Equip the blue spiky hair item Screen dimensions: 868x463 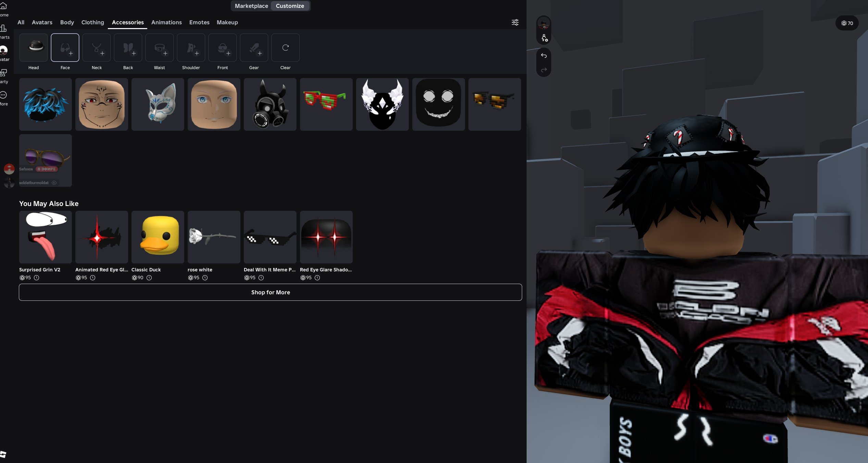pos(46,104)
